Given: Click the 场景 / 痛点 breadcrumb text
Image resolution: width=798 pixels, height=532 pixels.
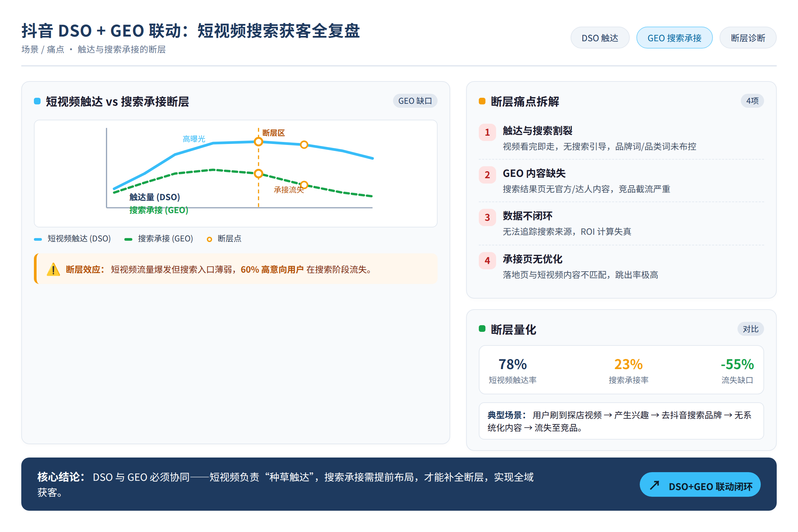Looking at the screenshot, I should (x=43, y=49).
